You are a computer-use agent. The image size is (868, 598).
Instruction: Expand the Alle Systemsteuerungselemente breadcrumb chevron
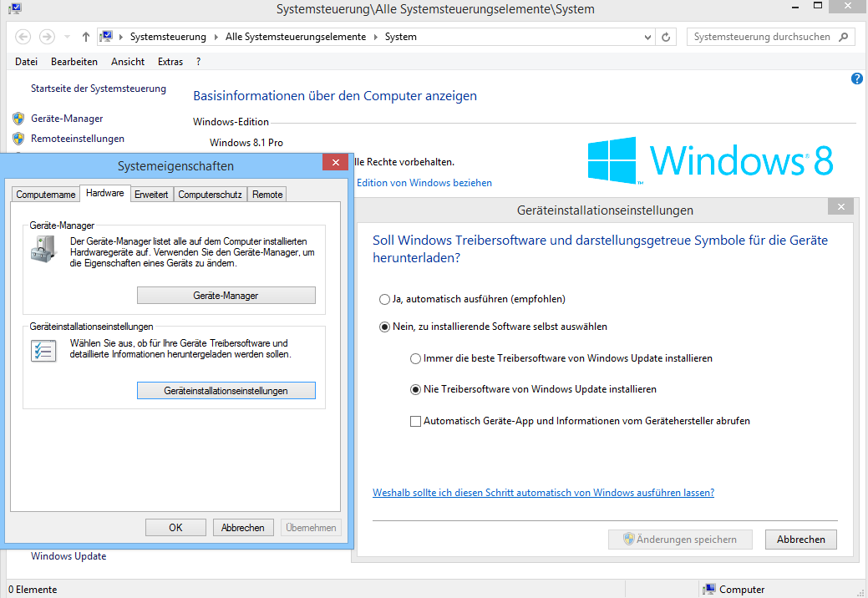[x=376, y=37]
